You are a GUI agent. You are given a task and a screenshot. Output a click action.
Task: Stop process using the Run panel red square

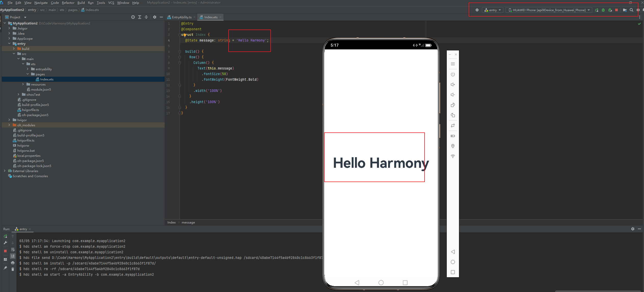coord(5,251)
